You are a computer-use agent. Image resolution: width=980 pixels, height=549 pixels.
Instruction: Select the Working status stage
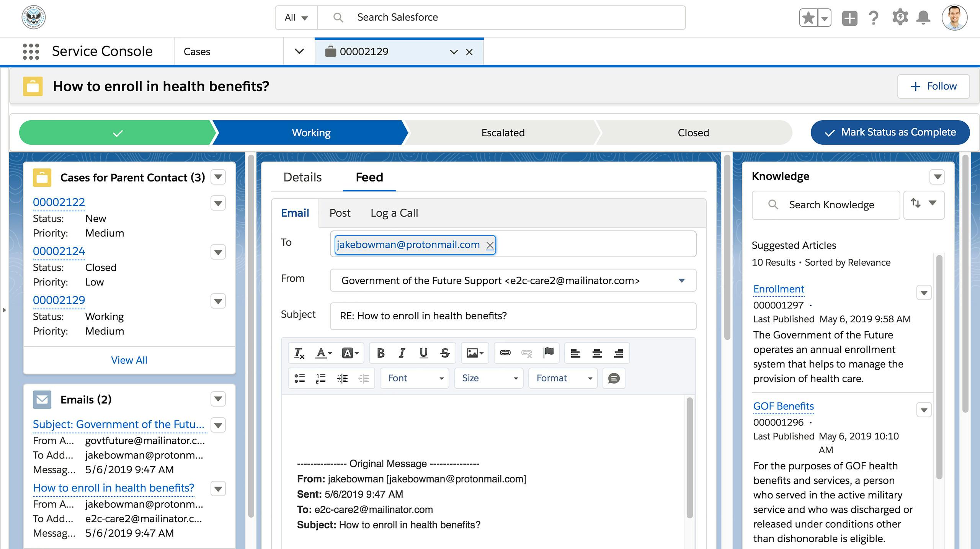311,133
